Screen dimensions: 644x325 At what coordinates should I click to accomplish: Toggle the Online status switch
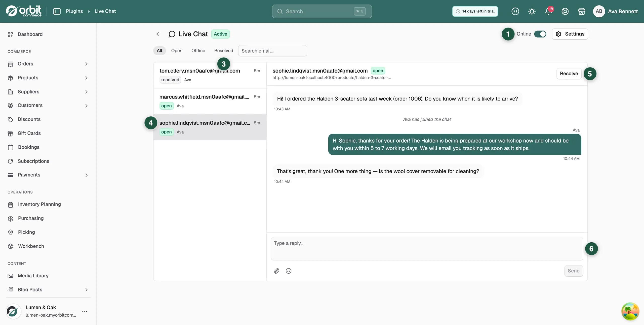(540, 34)
